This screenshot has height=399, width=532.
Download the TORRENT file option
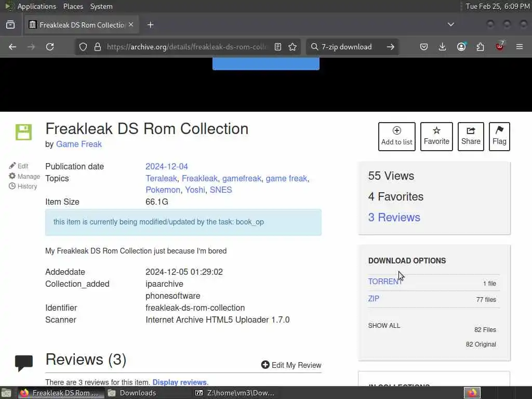[x=385, y=282]
